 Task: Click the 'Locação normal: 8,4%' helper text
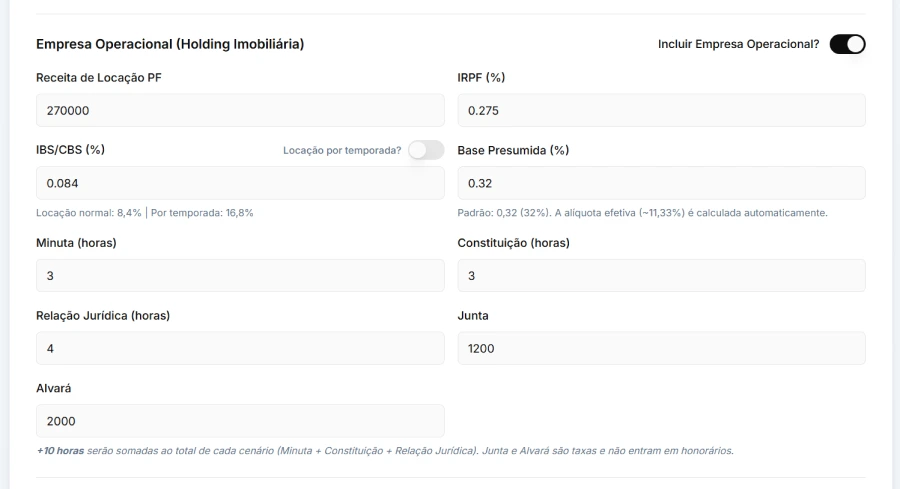90,212
